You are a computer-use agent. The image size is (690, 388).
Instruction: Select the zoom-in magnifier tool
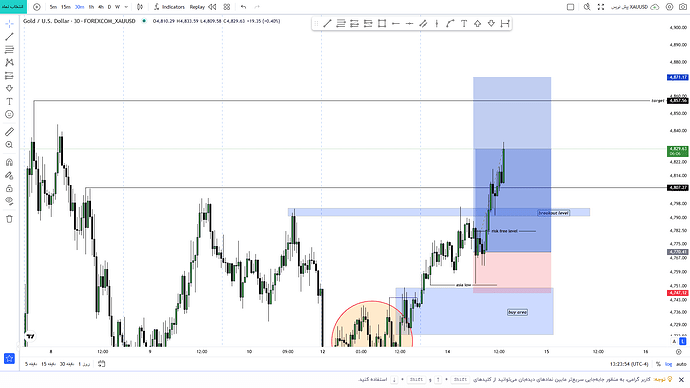9,145
